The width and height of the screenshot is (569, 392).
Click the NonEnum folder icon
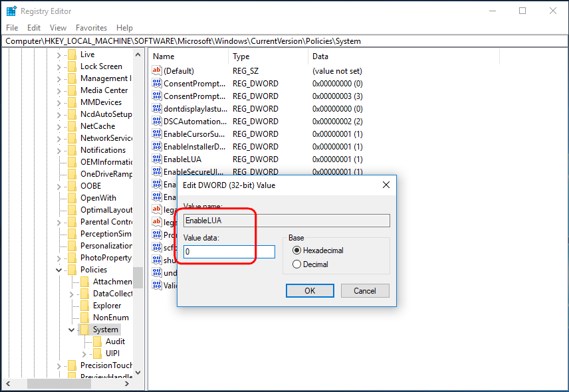point(84,318)
